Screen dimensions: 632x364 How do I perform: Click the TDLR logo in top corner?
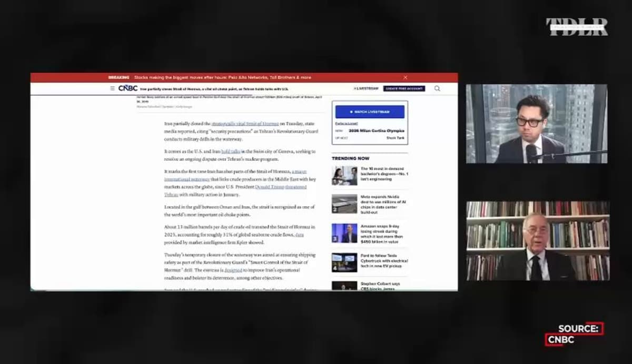[x=577, y=27]
